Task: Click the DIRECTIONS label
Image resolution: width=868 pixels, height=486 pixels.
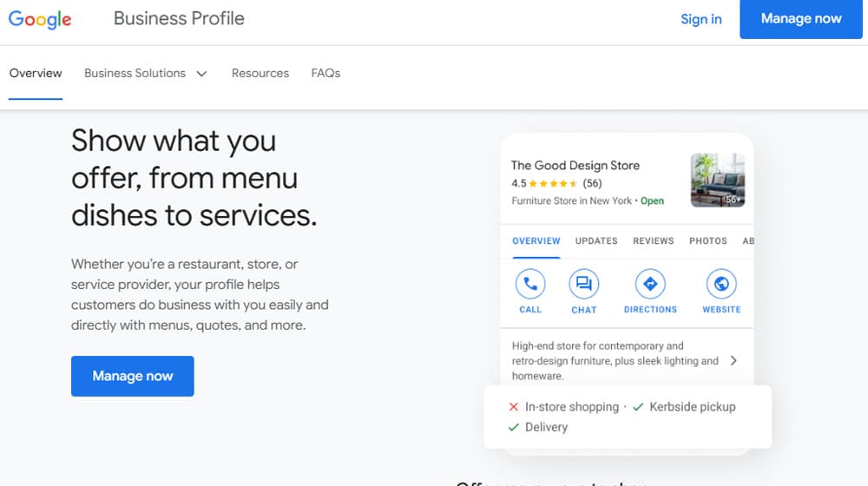Action: point(650,310)
